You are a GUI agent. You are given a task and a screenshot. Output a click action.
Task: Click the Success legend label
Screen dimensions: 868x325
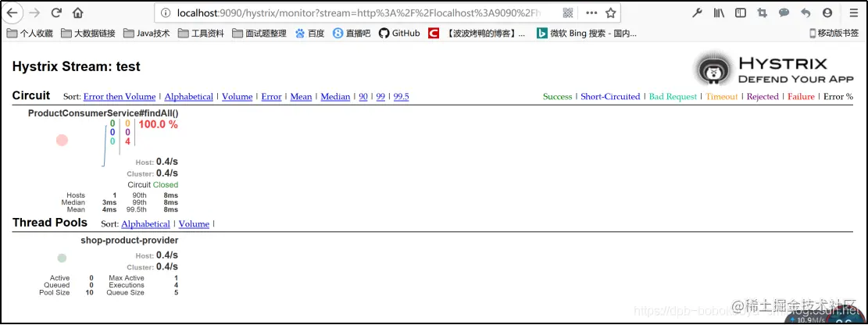(x=558, y=97)
